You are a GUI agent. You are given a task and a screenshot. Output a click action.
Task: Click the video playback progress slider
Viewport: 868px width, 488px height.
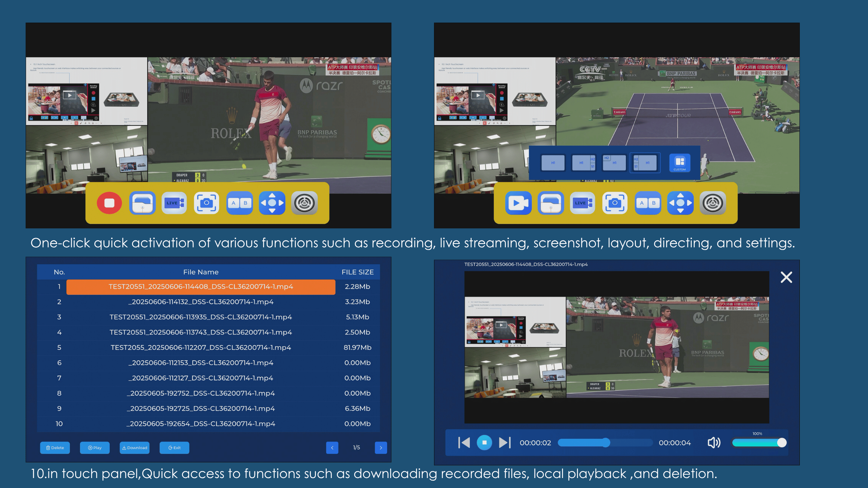[x=605, y=442]
